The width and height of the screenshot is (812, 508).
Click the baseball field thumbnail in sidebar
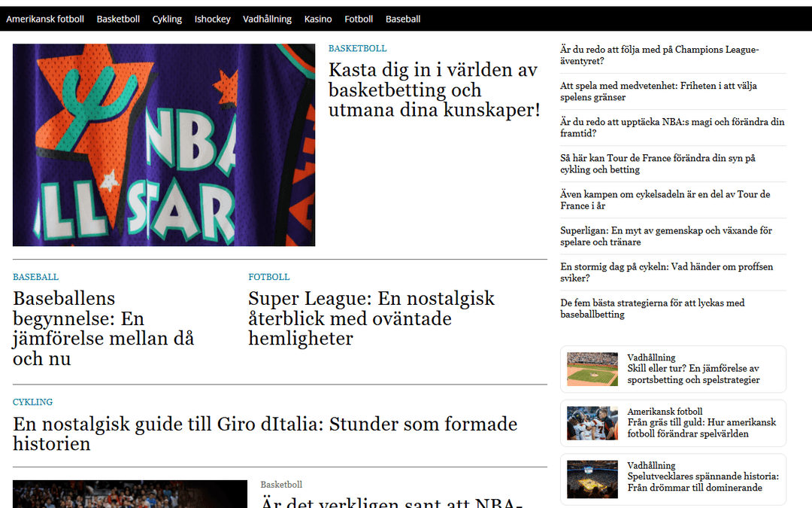coord(592,369)
